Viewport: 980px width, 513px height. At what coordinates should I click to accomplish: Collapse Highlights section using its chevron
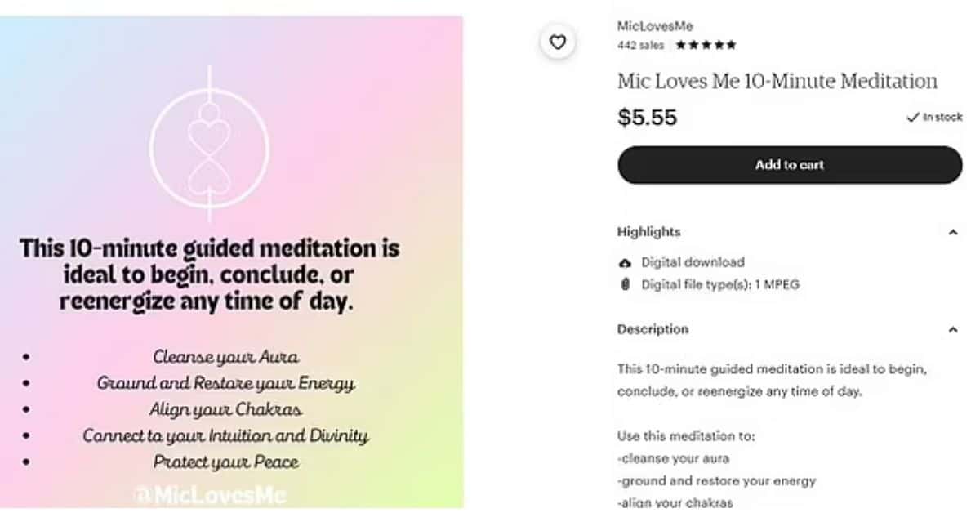click(952, 233)
